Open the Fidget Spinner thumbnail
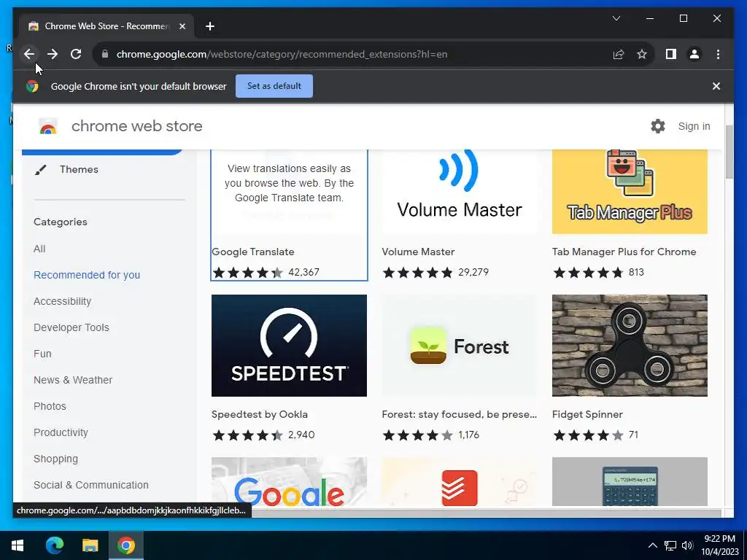Image resolution: width=747 pixels, height=560 pixels. pyautogui.click(x=630, y=345)
